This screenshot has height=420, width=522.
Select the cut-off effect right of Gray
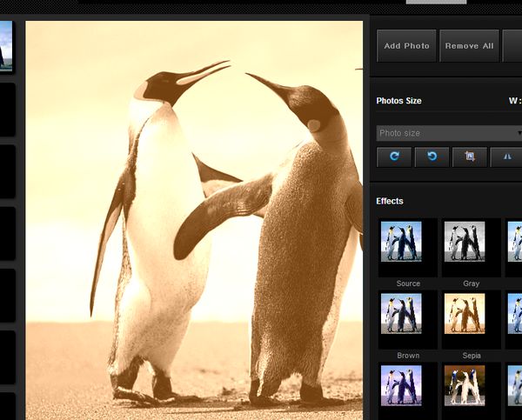point(514,242)
